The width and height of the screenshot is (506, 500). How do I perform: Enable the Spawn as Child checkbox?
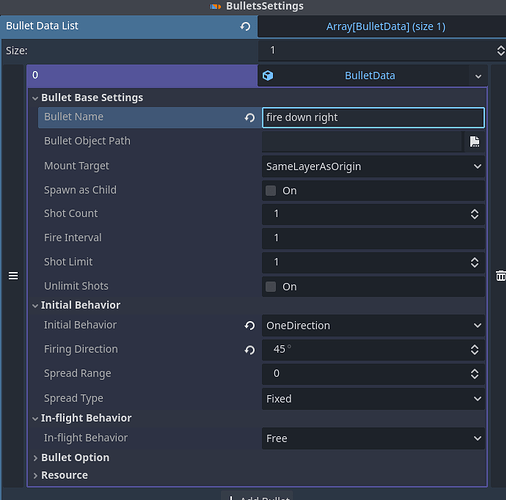tap(271, 191)
